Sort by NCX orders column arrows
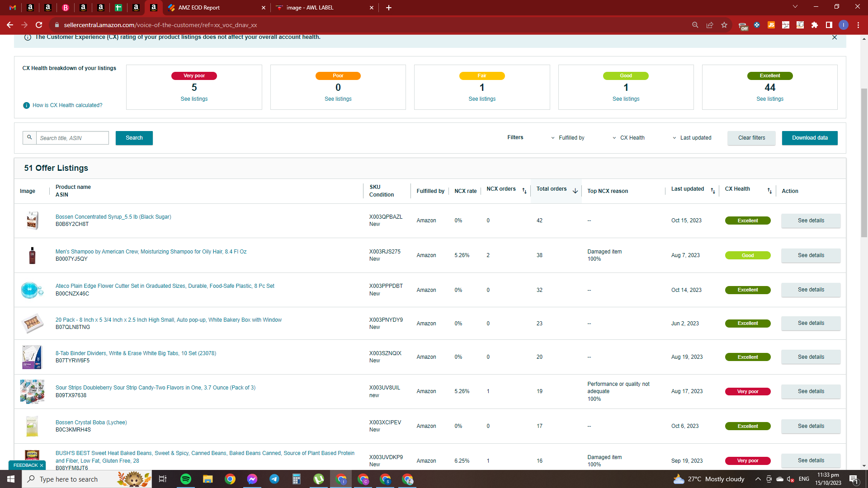This screenshot has width=868, height=488. click(x=524, y=191)
